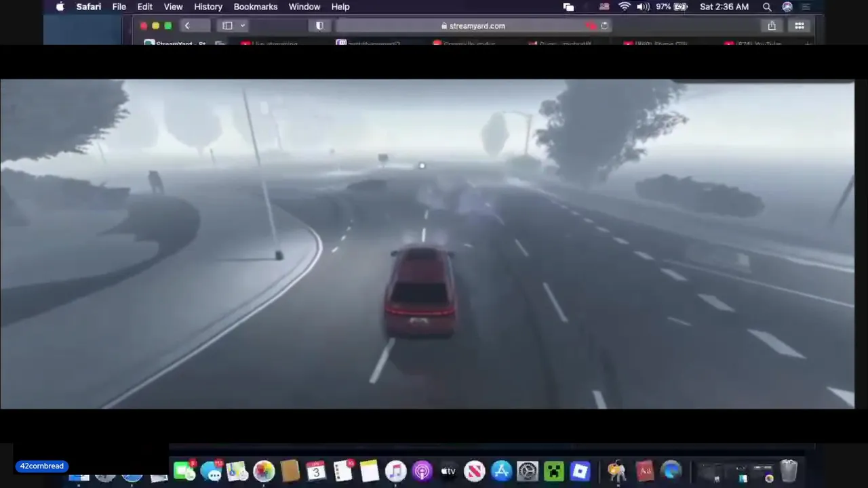Open the US flag input source menu
Image resolution: width=868 pixels, height=488 pixels.
[604, 7]
